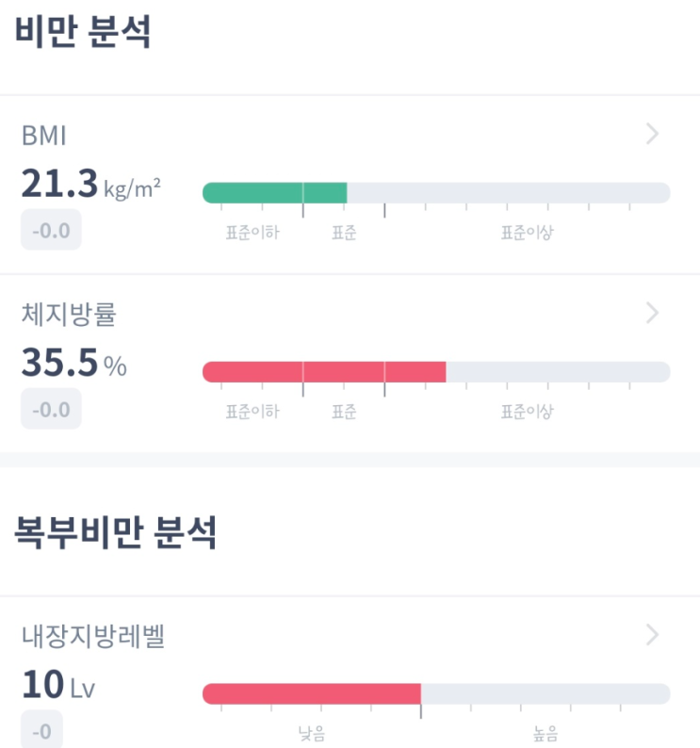The width and height of the screenshot is (700, 748).
Task: Click the 10 Lv visceral fat value
Action: 57,686
